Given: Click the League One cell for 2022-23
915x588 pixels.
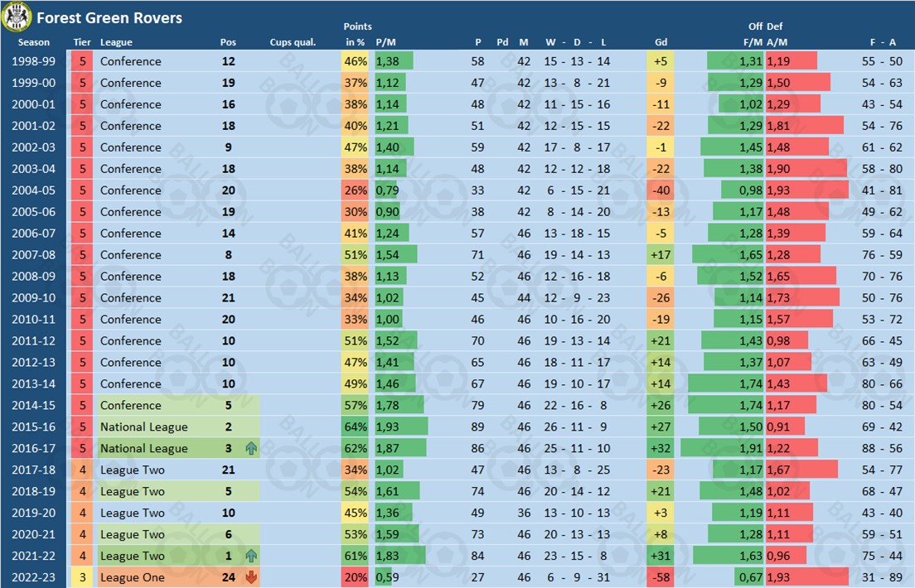Looking at the screenshot, I should (x=133, y=578).
